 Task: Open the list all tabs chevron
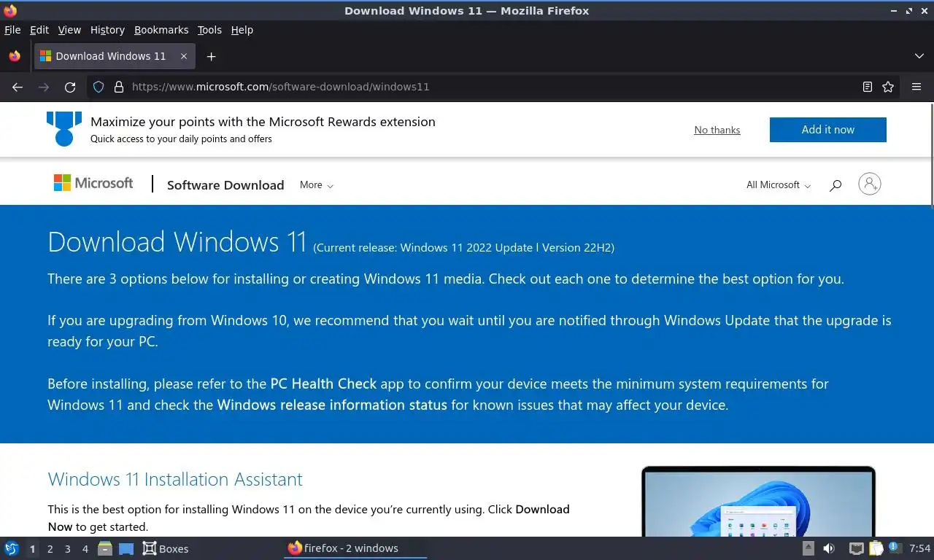pyautogui.click(x=919, y=56)
